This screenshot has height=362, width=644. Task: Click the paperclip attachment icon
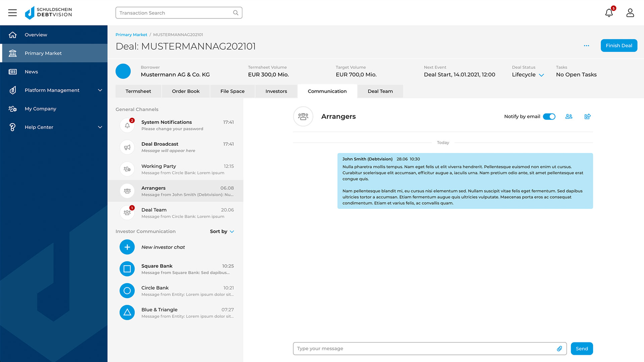[559, 349]
